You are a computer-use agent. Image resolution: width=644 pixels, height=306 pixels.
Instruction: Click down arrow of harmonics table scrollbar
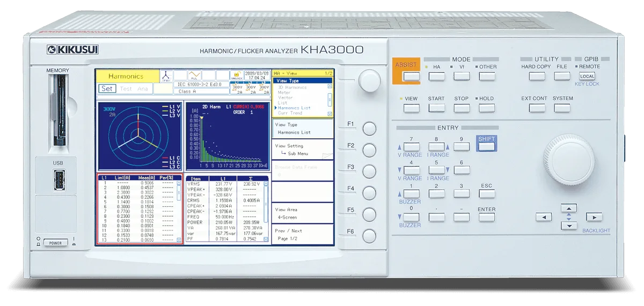tap(179, 240)
